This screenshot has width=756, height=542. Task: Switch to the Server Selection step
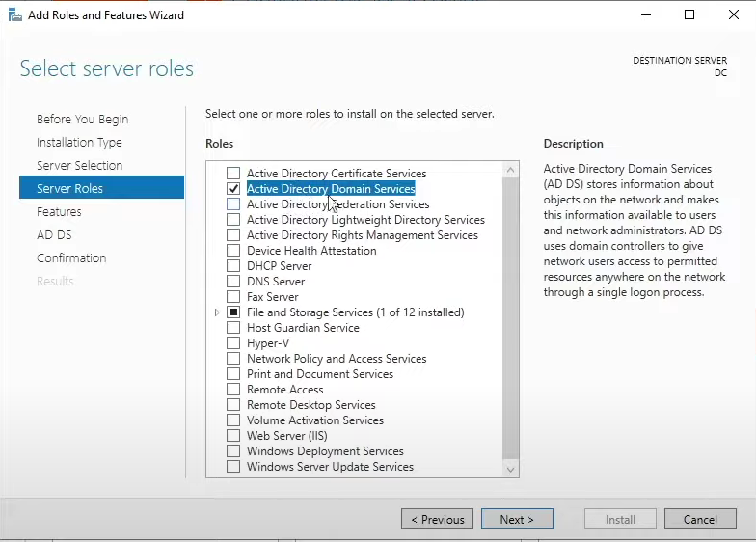79,166
